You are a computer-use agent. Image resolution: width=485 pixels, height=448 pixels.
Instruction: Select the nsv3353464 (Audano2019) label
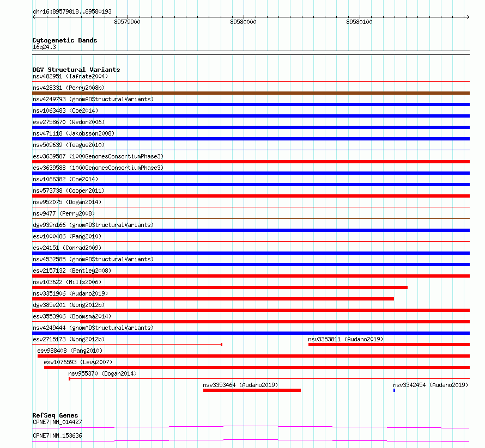(240, 385)
